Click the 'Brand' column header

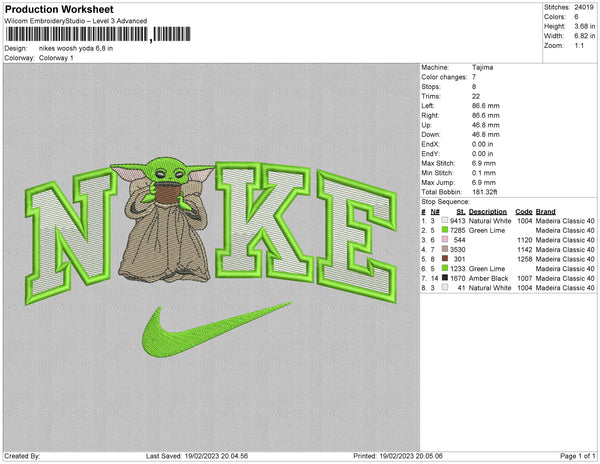coord(546,212)
